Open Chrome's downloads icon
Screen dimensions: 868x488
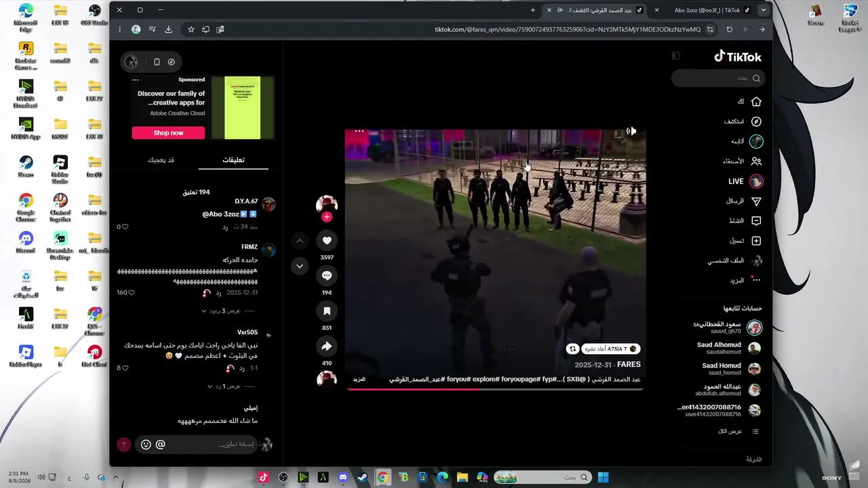point(169,29)
